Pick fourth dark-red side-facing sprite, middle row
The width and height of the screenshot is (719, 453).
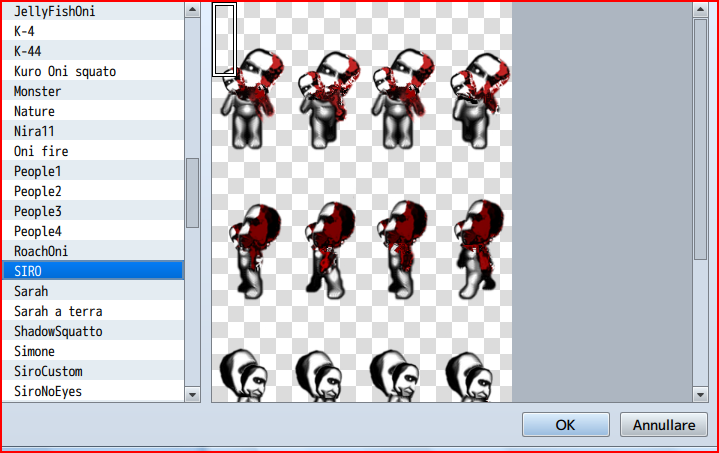point(479,249)
